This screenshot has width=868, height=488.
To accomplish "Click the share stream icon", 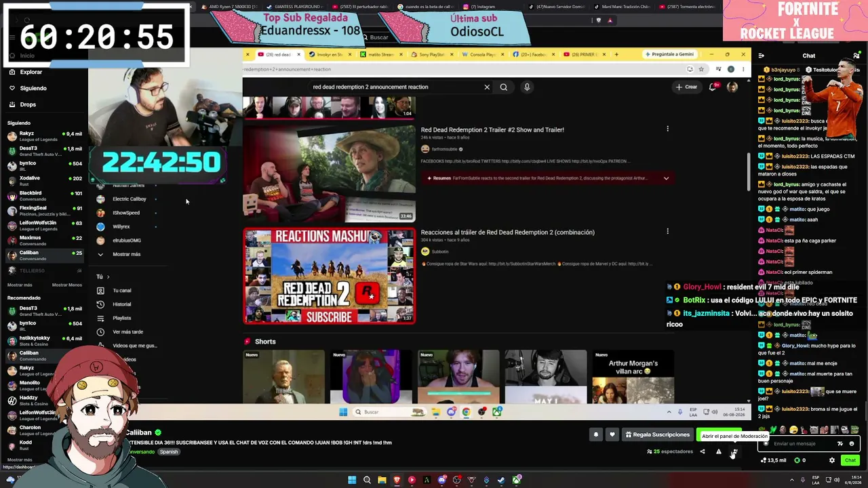I will [703, 451].
